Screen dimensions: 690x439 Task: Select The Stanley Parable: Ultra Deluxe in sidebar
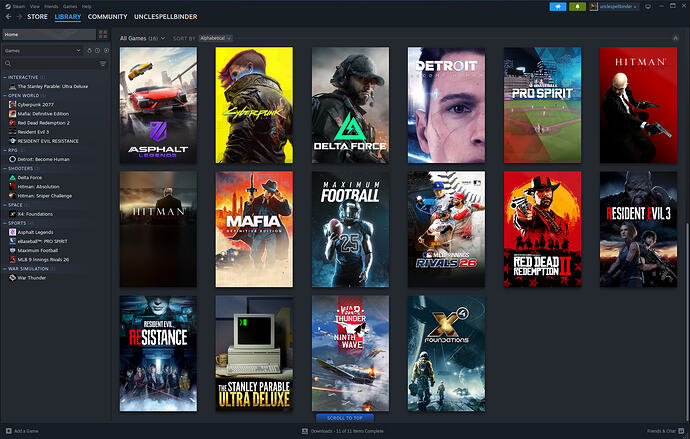pyautogui.click(x=48, y=87)
